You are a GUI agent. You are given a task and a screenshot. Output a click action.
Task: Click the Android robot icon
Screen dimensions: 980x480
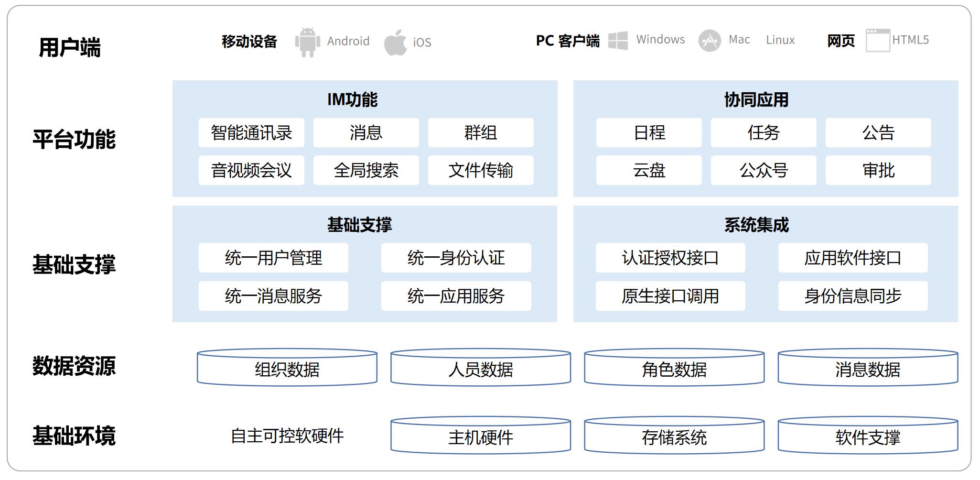coord(307,42)
